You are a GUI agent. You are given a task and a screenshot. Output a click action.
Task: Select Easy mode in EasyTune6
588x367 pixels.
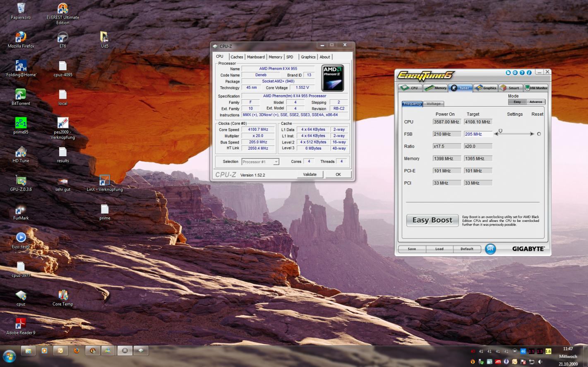point(517,102)
